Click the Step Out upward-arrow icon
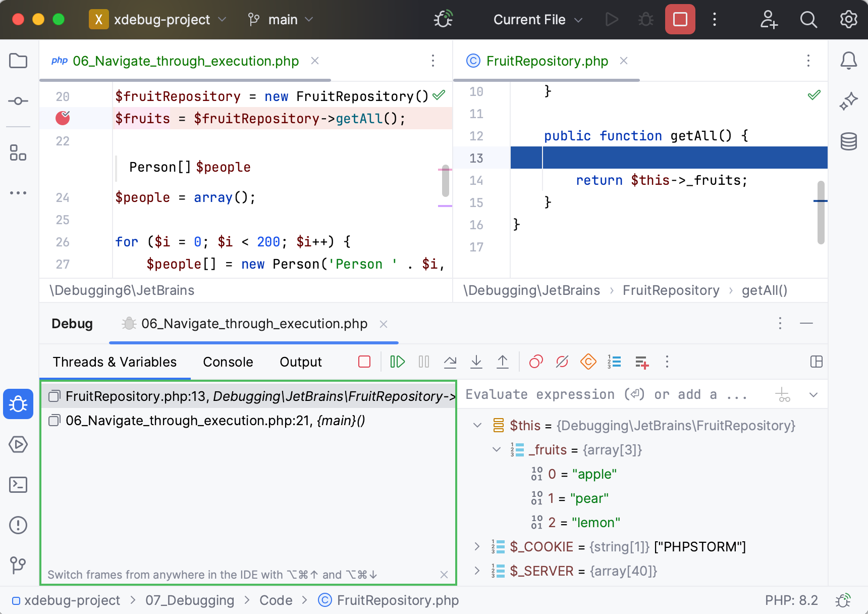The width and height of the screenshot is (868, 614). [502, 362]
